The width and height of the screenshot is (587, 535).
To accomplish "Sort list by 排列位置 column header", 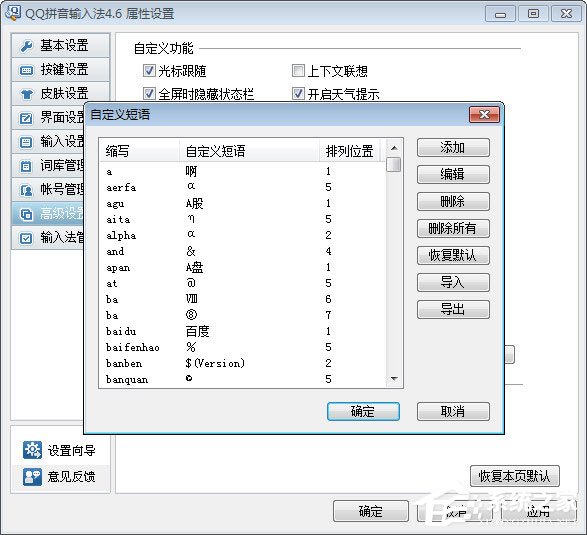I will point(350,151).
